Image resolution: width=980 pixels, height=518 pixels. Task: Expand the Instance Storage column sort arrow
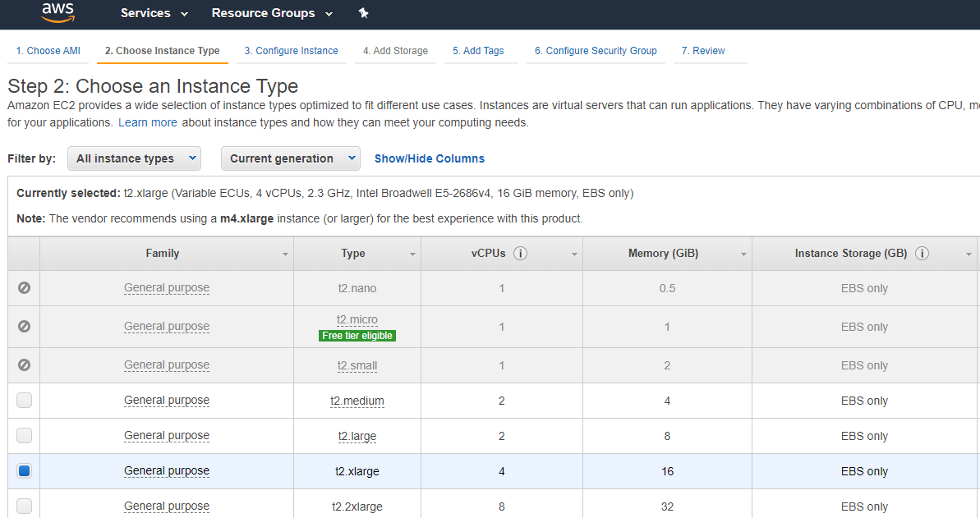point(968,254)
